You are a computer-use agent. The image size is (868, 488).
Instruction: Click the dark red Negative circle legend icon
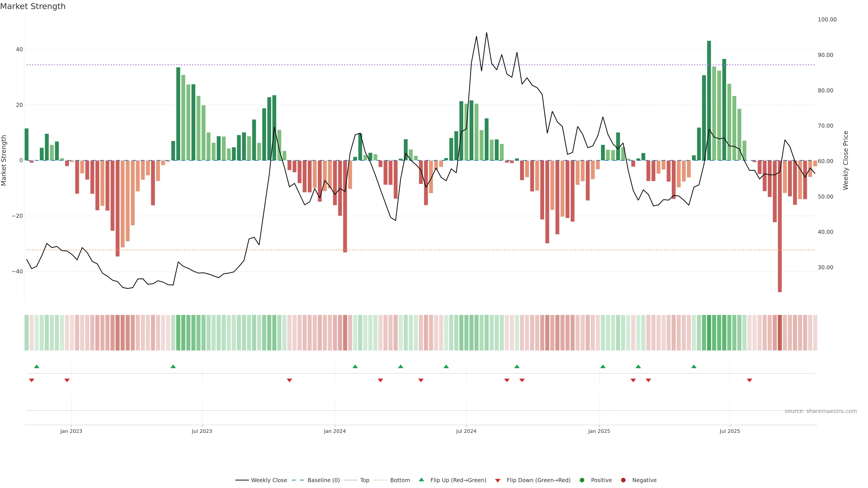click(623, 480)
